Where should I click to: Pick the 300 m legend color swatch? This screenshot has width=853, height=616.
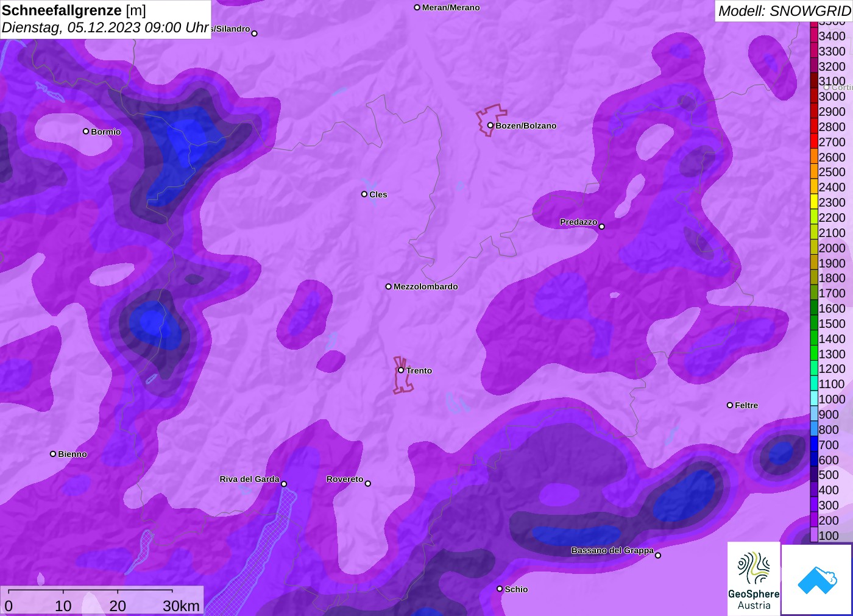[814, 505]
